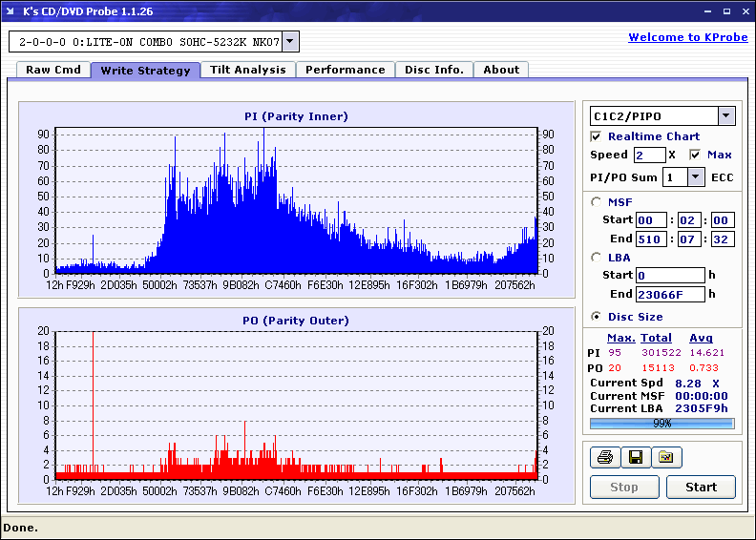
Task: Select the MSF radio button
Action: pos(597,201)
